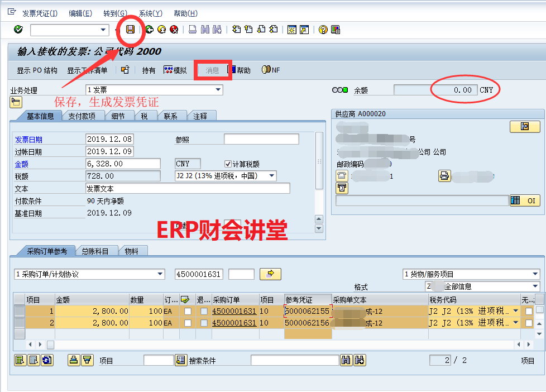Click the Print icon in the toolbar
The height and width of the screenshot is (392, 546).
point(193,30)
